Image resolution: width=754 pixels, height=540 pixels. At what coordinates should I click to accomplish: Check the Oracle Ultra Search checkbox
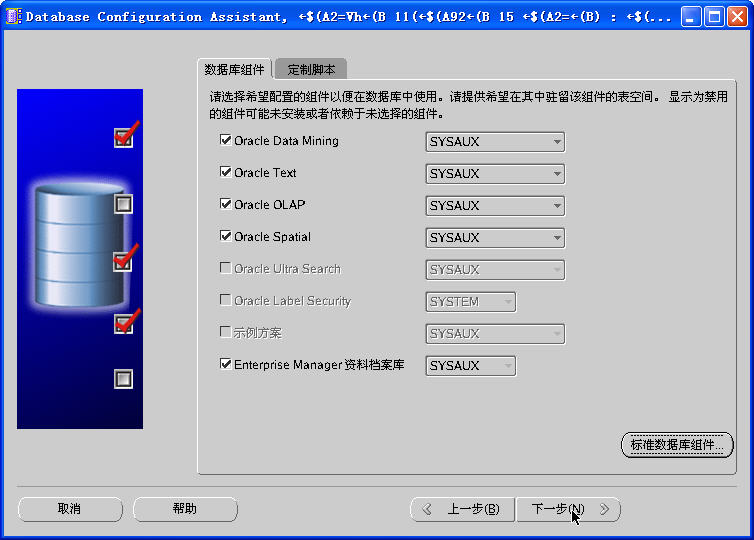[x=225, y=268]
